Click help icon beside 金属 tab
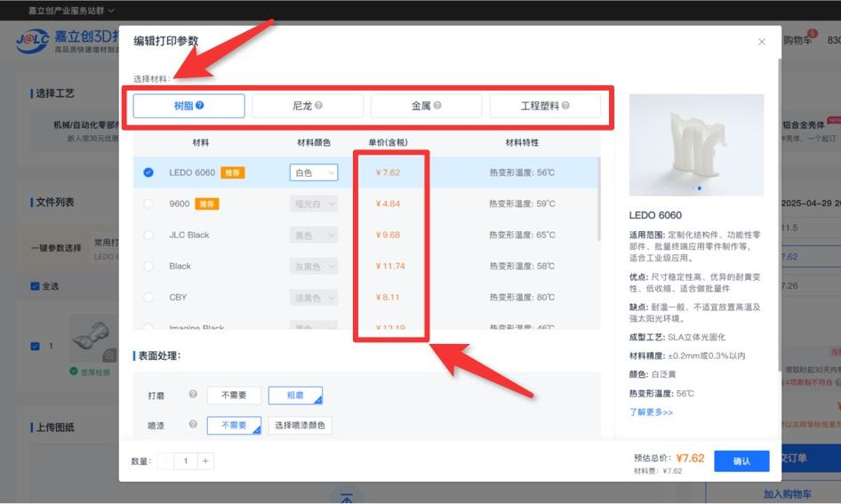 [x=437, y=106]
